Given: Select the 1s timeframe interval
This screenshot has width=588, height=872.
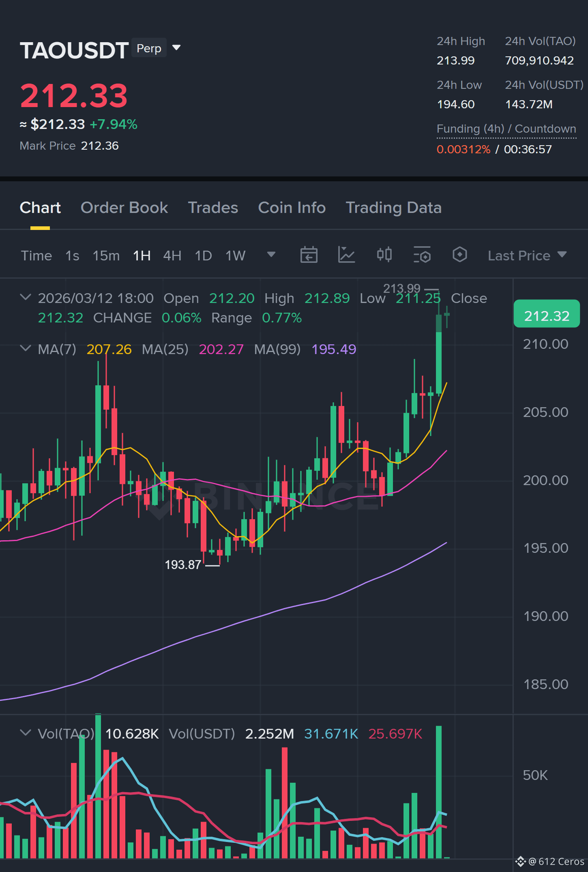Looking at the screenshot, I should 72,256.
